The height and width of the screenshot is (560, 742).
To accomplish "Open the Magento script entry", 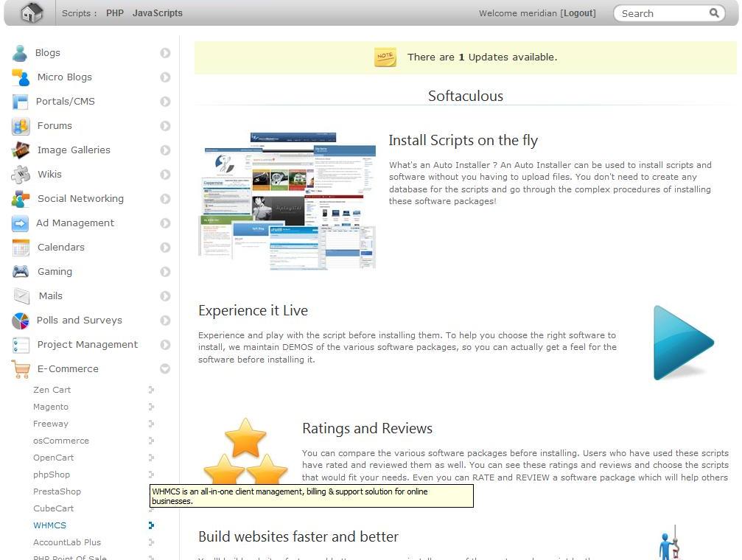I will [x=51, y=407].
